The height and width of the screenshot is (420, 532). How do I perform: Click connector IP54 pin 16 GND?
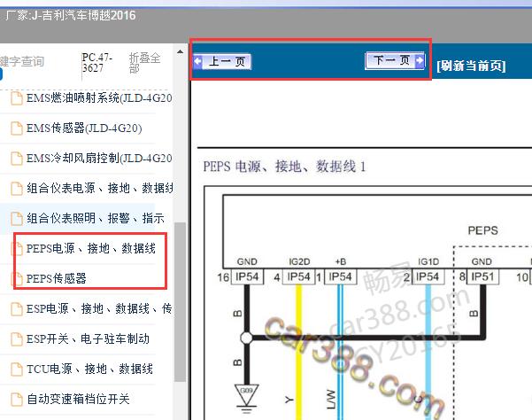(x=247, y=276)
